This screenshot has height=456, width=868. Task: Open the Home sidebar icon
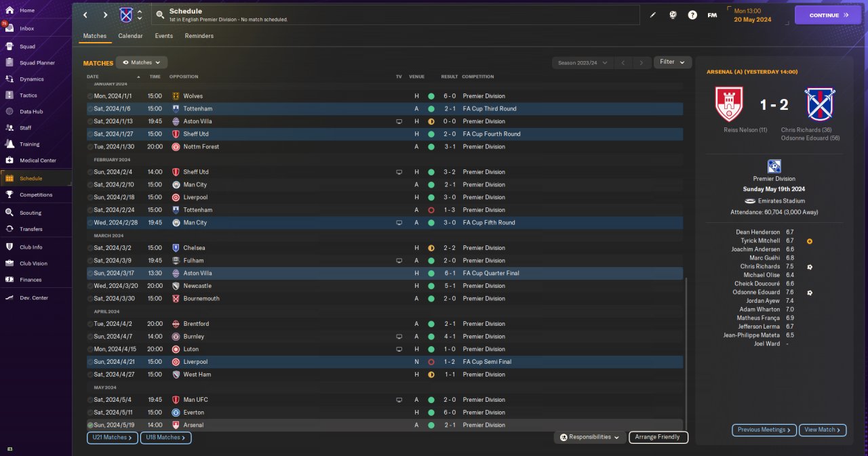coord(9,10)
